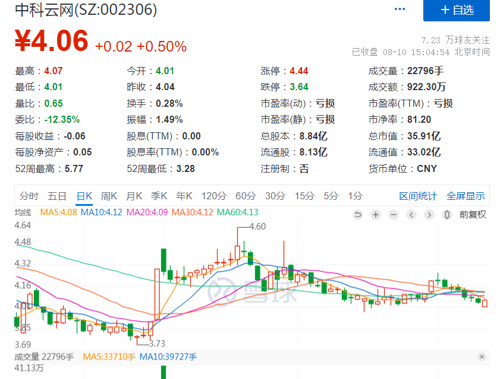The width and height of the screenshot is (500, 379).
Task: Click the 全屏显示 fullscreen link
Action: (466, 196)
